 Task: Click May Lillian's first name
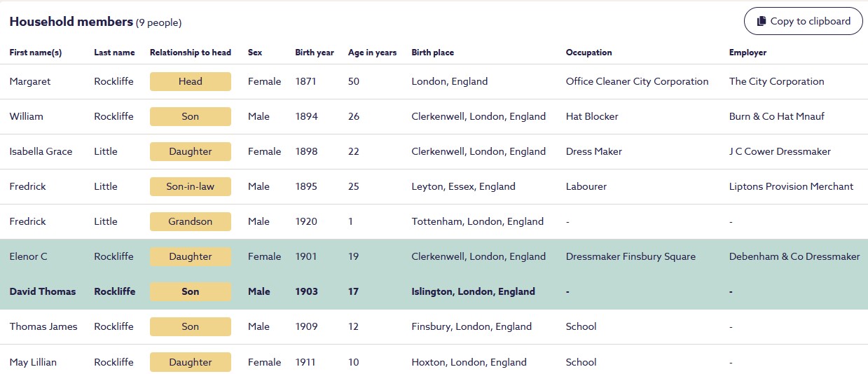pyautogui.click(x=33, y=362)
